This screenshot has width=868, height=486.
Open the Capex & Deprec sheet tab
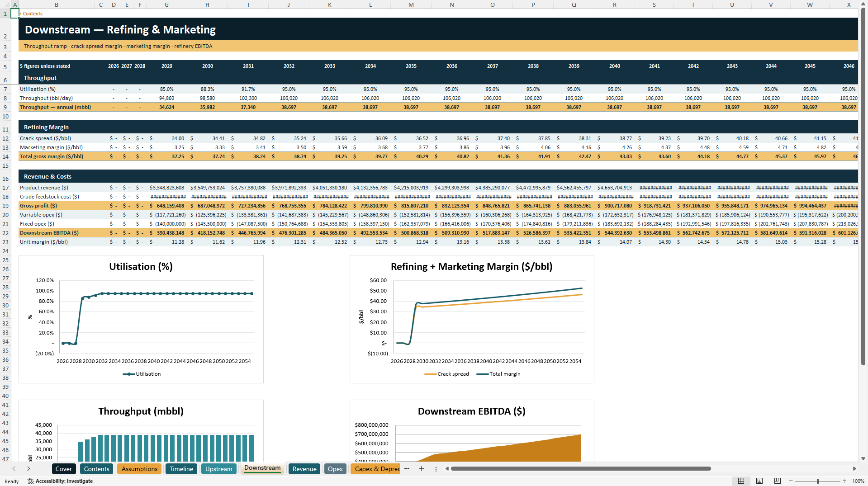tap(375, 469)
